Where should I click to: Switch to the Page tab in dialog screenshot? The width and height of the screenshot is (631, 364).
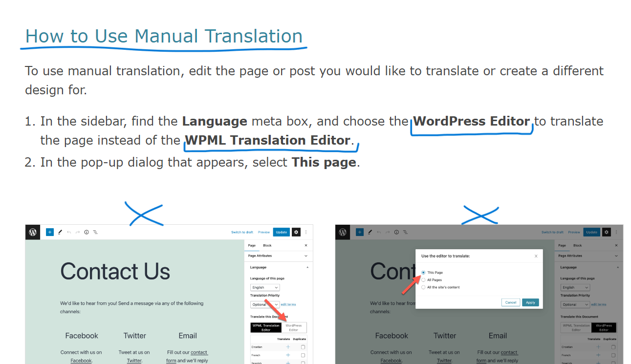(562, 245)
